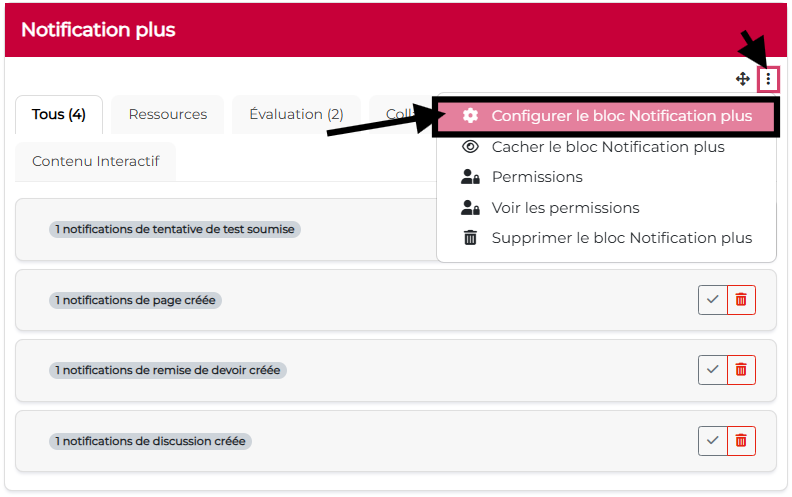Click the trash icon beside Supprimer le bloc
This screenshot has width=792, height=497.
pyautogui.click(x=470, y=238)
